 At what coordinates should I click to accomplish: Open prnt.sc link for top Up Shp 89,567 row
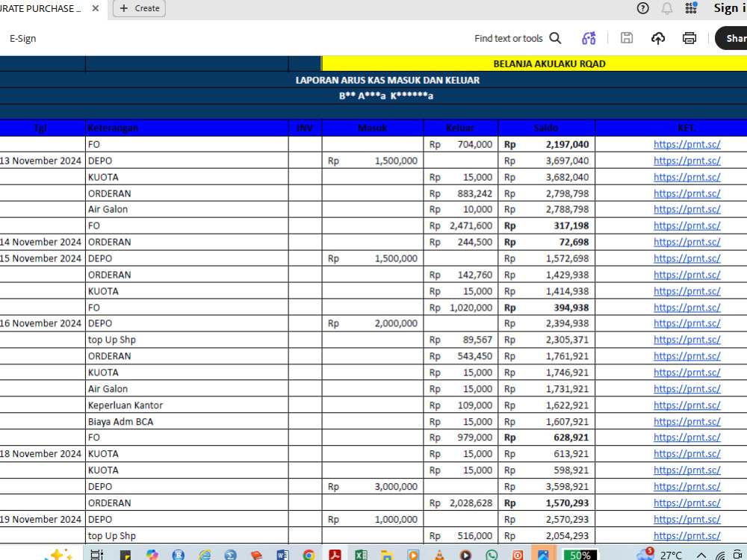(x=686, y=340)
